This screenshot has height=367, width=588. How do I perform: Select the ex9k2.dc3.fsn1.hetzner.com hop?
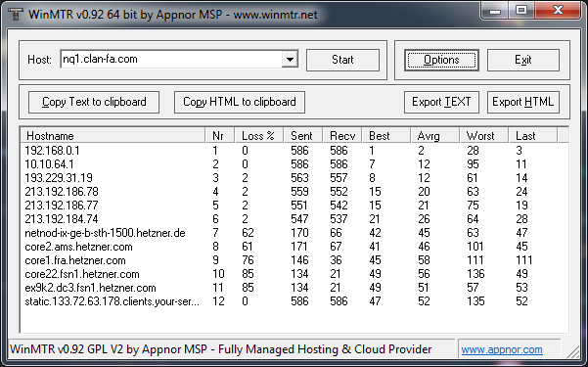pos(294,288)
